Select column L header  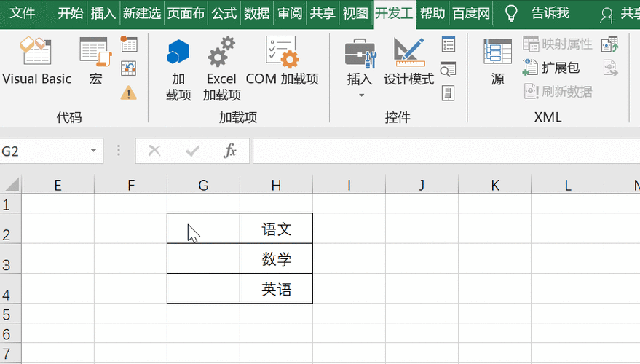567,185
